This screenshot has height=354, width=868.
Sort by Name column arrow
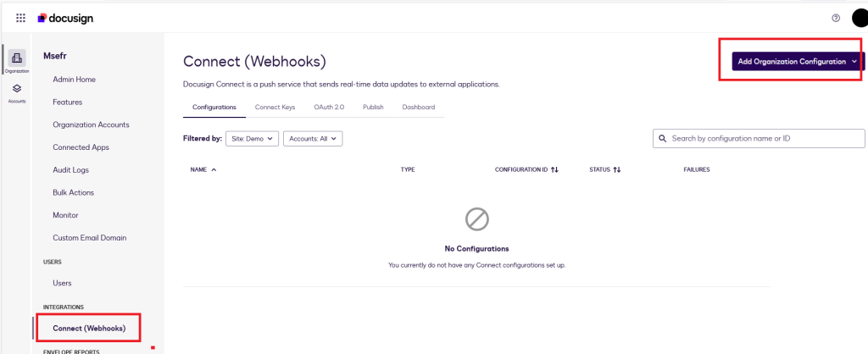pos(214,170)
